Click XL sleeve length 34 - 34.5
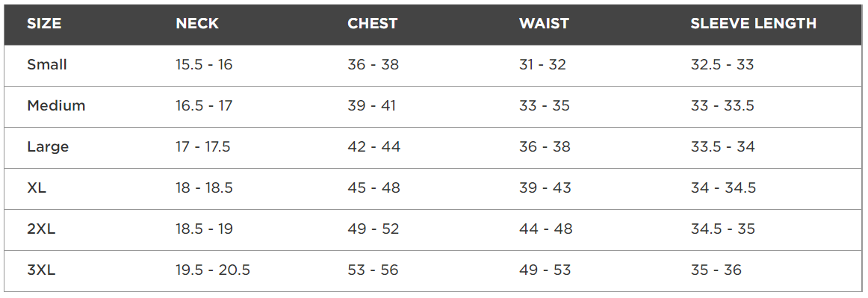Screen dimensions: 868x298 point(724,188)
